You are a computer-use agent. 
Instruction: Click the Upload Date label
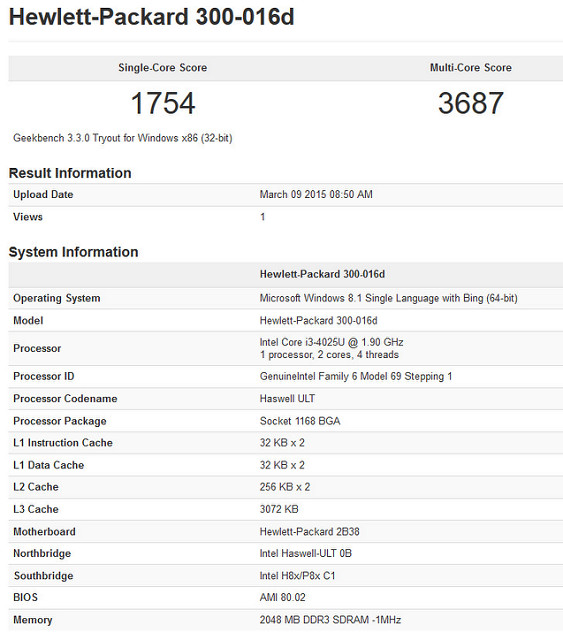point(43,195)
